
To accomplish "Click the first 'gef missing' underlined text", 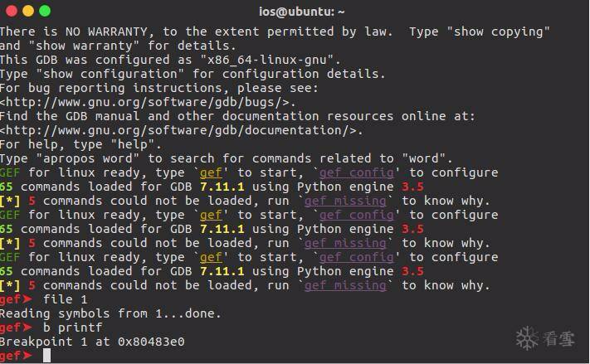I will coord(345,201).
